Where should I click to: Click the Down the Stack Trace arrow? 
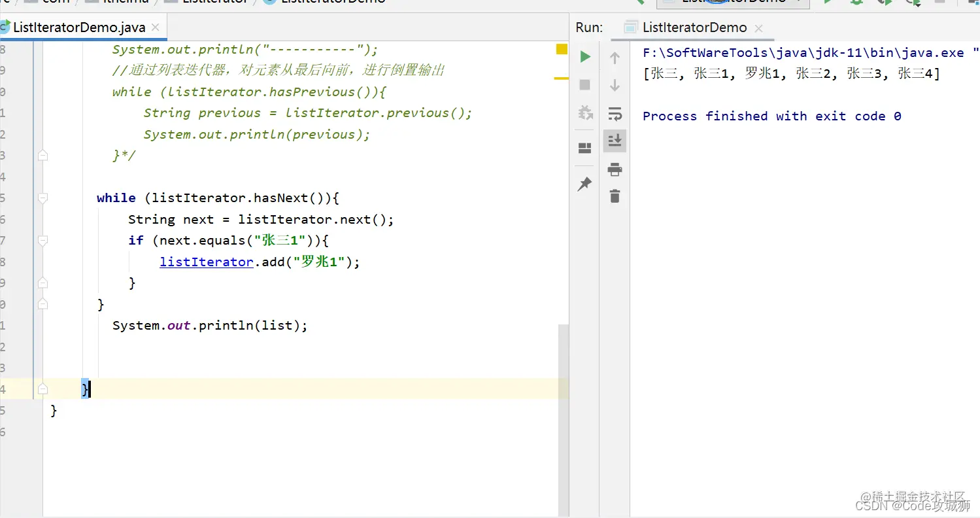click(x=615, y=85)
